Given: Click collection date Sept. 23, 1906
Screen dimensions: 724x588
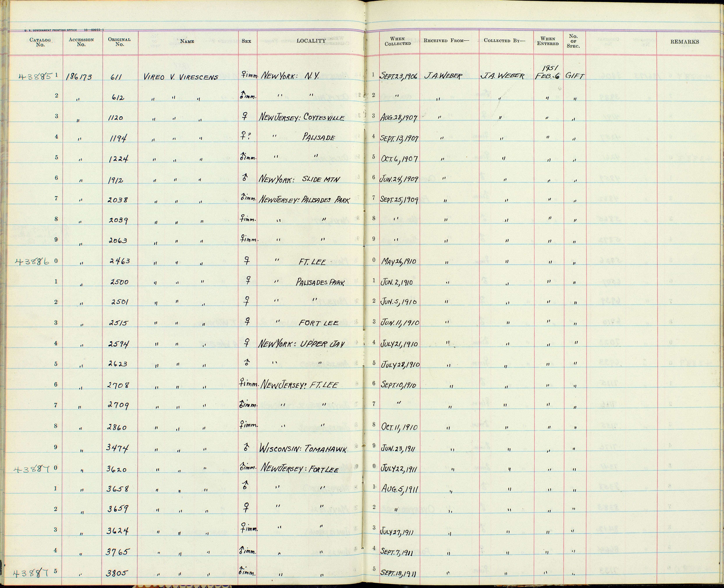Looking at the screenshot, I should [399, 76].
